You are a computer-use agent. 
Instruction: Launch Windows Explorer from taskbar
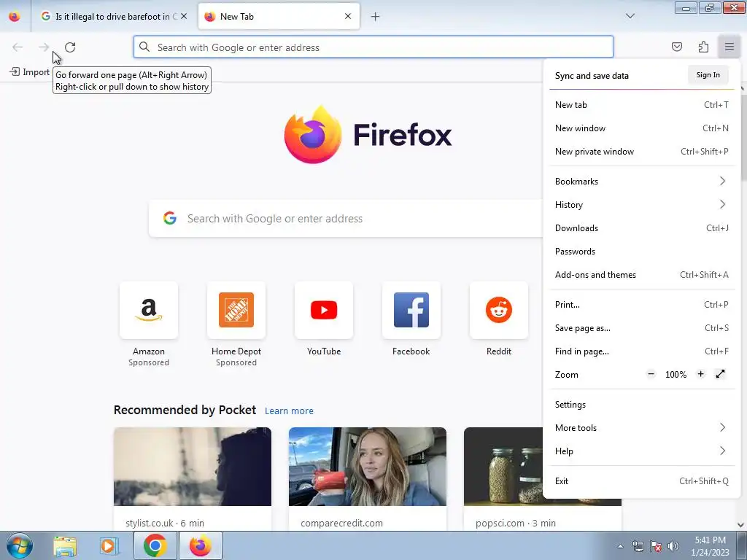click(65, 545)
